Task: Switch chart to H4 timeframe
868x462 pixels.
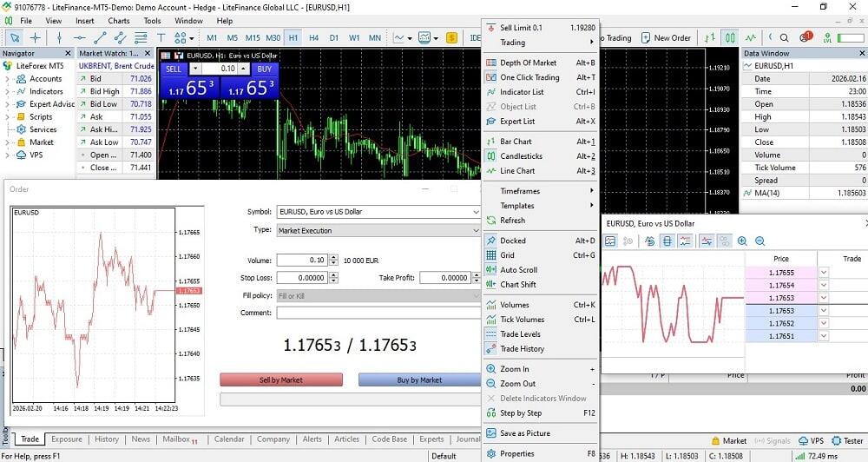Action: point(314,37)
